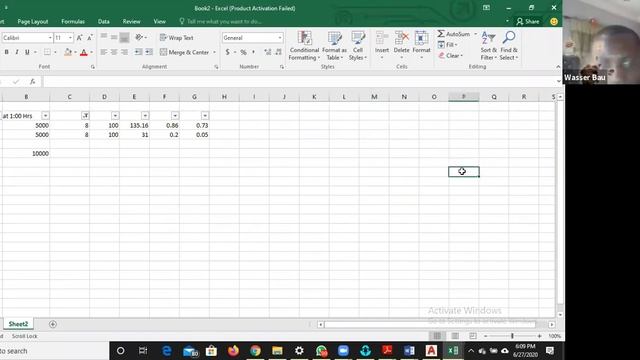Open the Formulas tab
The height and width of the screenshot is (360, 640).
pyautogui.click(x=73, y=21)
